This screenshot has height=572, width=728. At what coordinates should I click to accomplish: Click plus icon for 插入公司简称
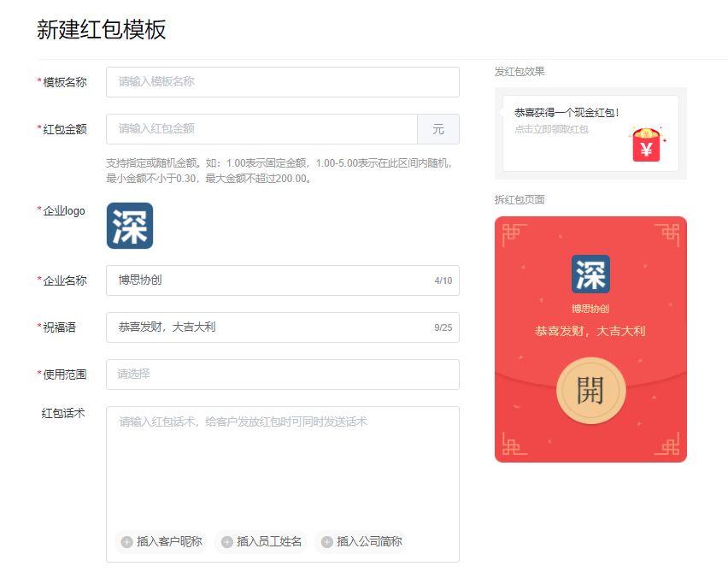pyautogui.click(x=327, y=541)
